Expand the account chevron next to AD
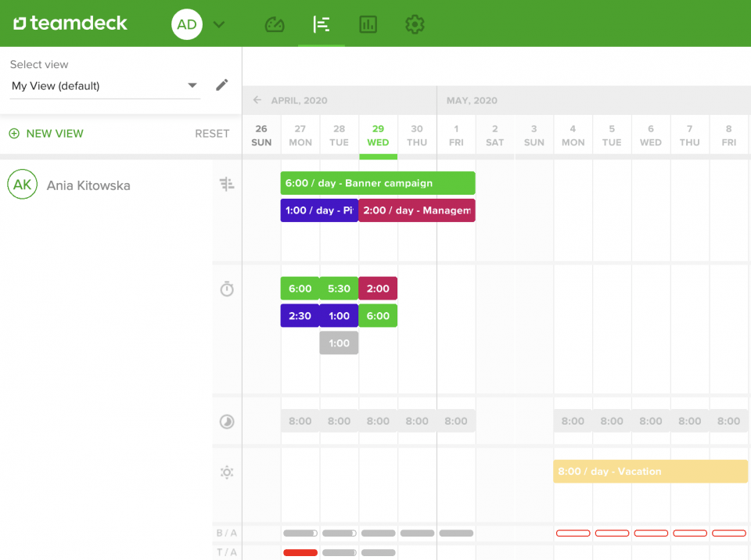 click(x=219, y=24)
